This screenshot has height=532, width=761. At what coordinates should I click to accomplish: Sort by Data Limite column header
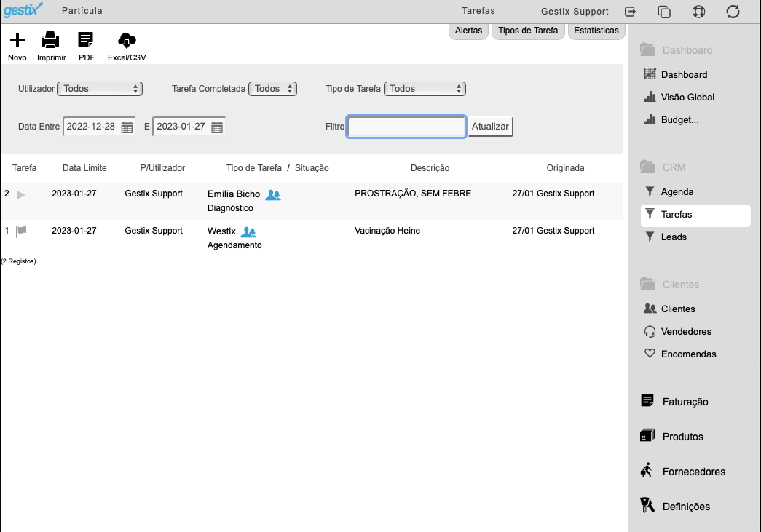[84, 168]
